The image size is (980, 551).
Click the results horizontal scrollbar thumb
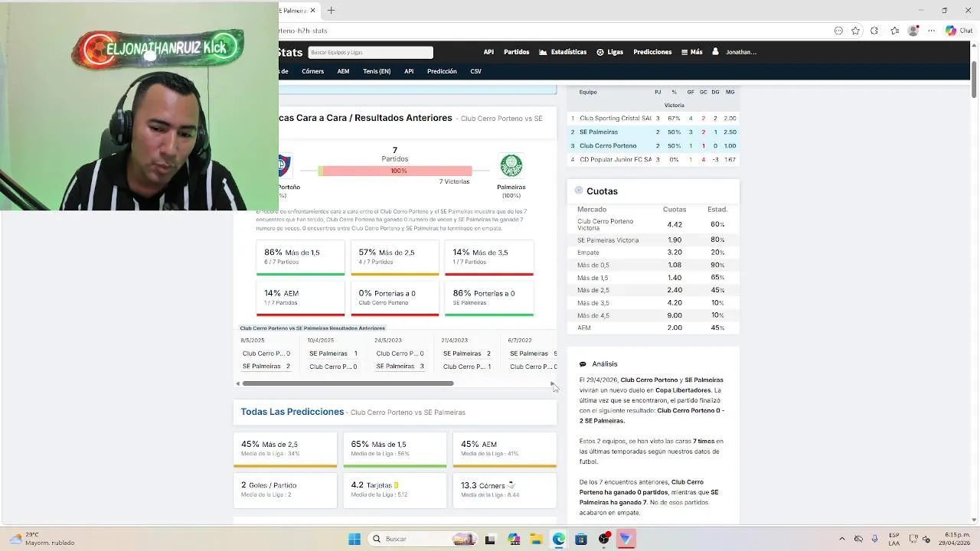pos(348,383)
